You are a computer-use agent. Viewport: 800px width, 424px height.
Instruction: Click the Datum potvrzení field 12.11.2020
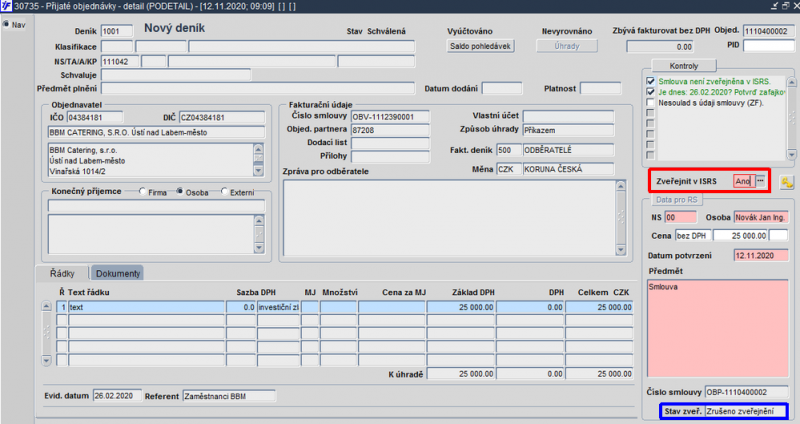[x=761, y=256]
